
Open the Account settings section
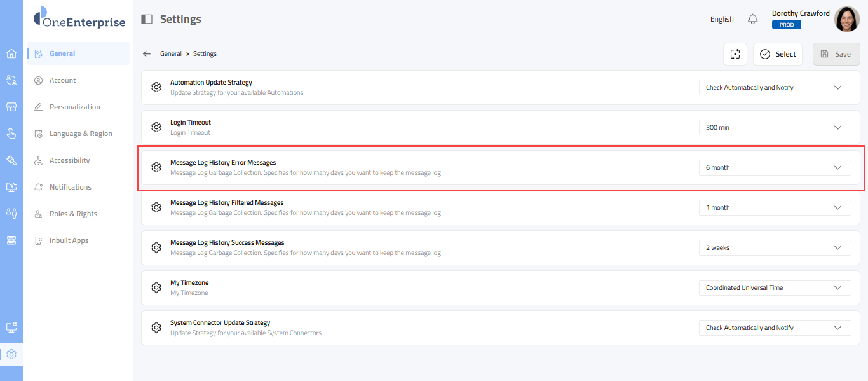(x=62, y=80)
